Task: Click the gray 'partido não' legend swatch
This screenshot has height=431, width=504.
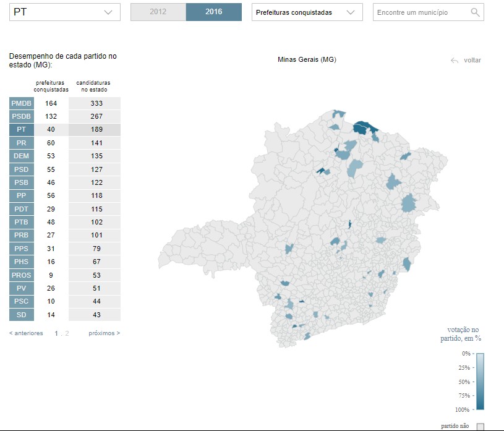Action: coord(480,426)
